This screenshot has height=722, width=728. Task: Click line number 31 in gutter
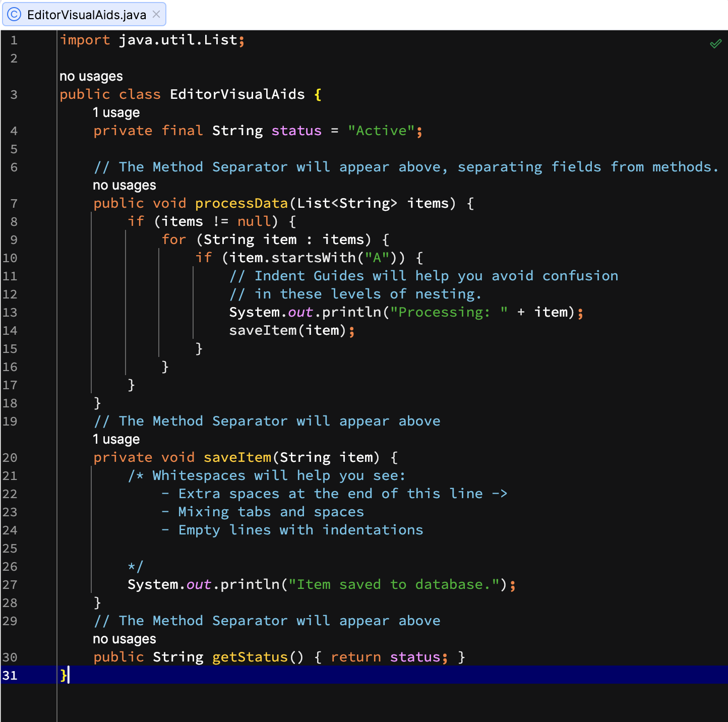10,675
